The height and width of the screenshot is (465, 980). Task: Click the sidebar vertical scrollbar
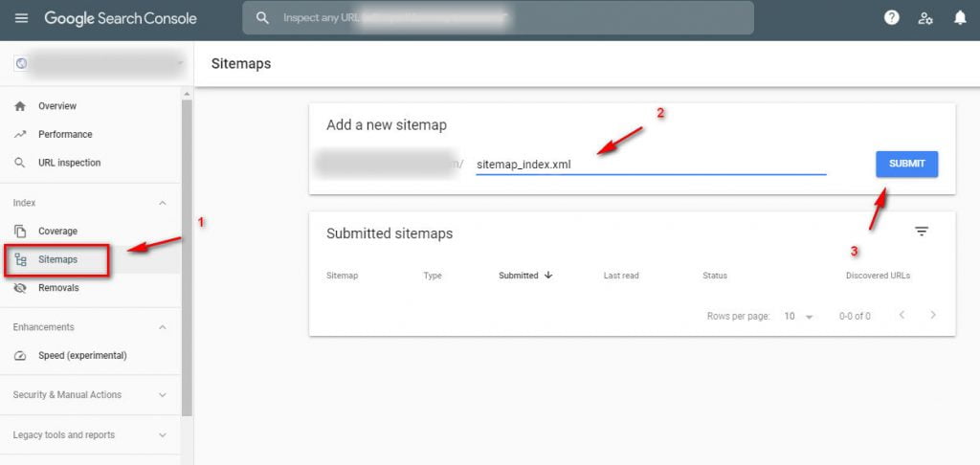(187, 257)
